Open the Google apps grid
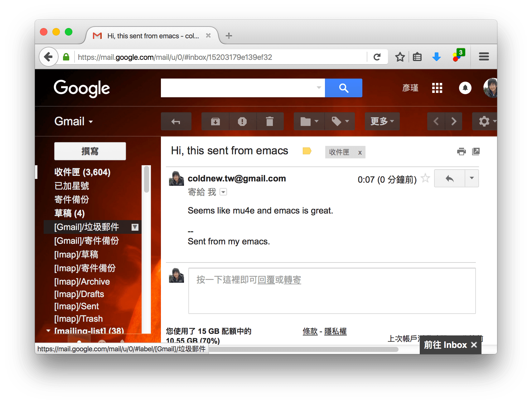Image resolution: width=532 pixels, height=404 pixels. click(437, 88)
